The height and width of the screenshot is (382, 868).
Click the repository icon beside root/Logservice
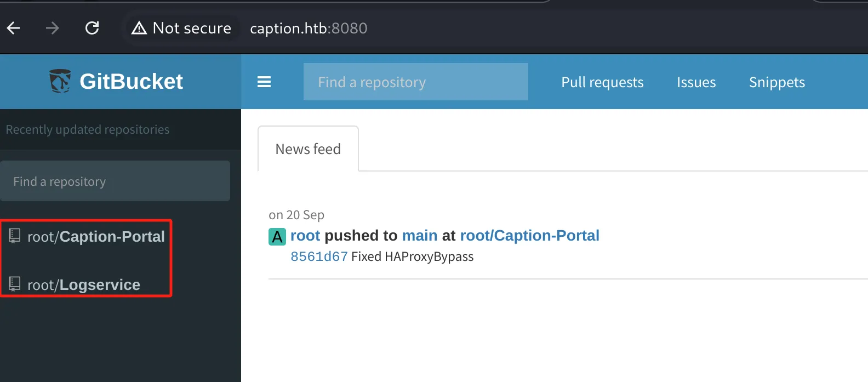(x=14, y=284)
